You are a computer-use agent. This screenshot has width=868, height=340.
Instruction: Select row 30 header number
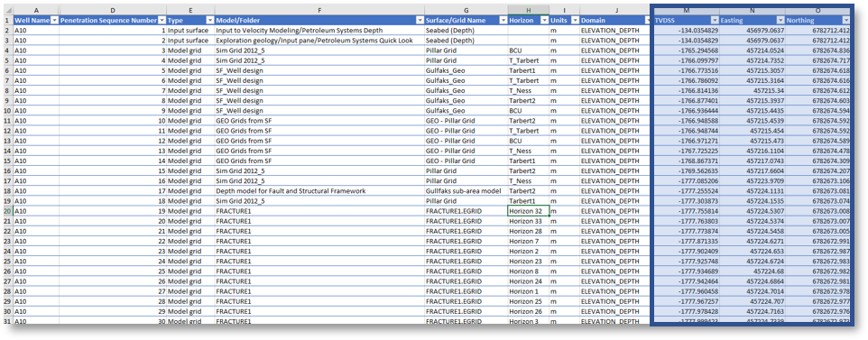click(8, 311)
